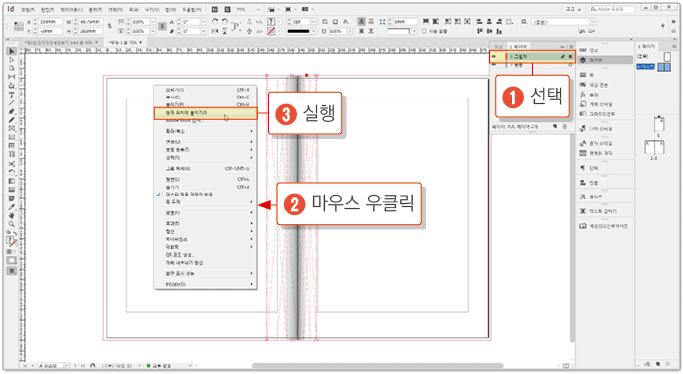Click the Rotate 90° counter-clockwise icon

(x=224, y=21)
